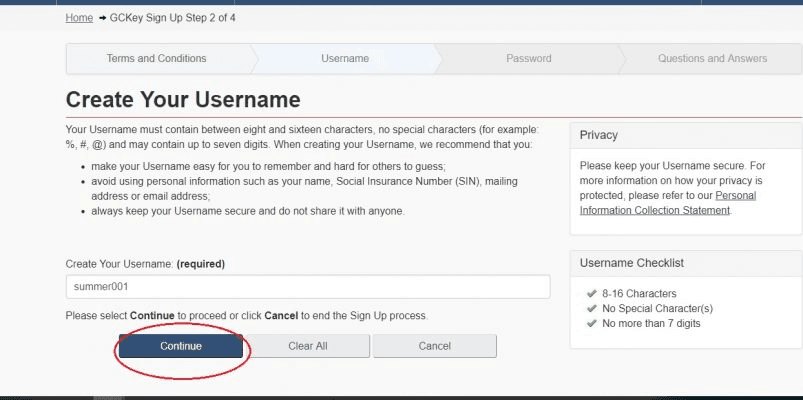Viewport: 803px width, 400px height.
Task: Click the Clear All button
Action: 308,346
